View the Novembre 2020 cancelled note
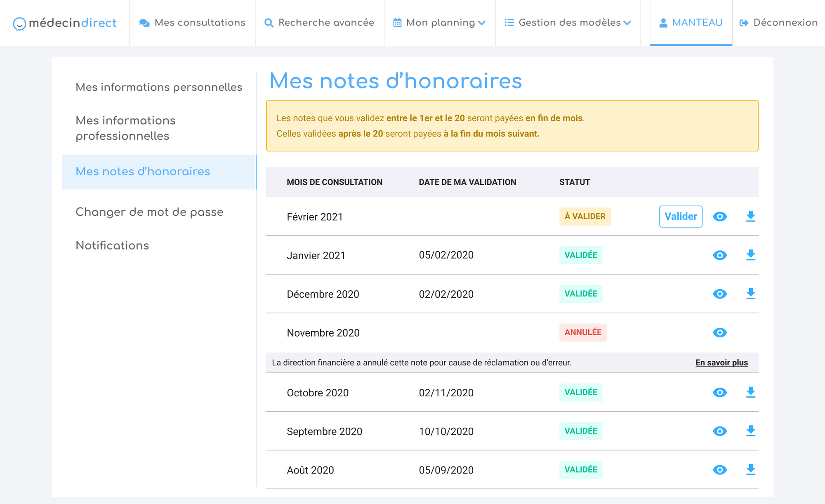 click(x=720, y=332)
